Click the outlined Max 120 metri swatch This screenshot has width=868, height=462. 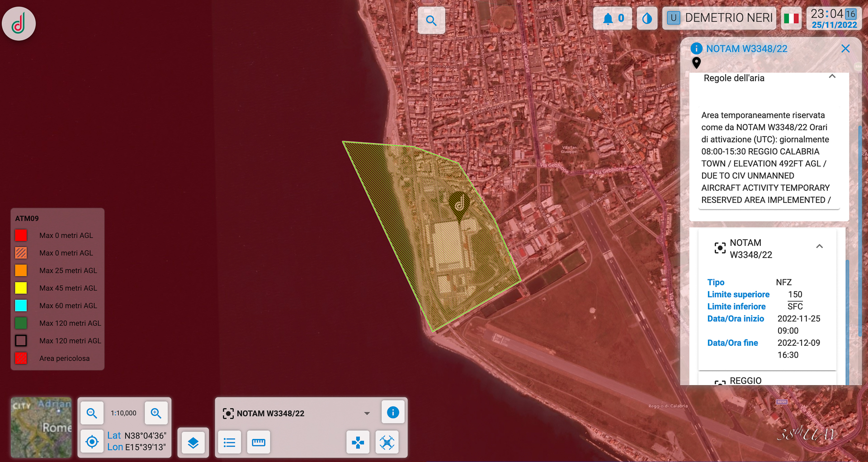21,341
